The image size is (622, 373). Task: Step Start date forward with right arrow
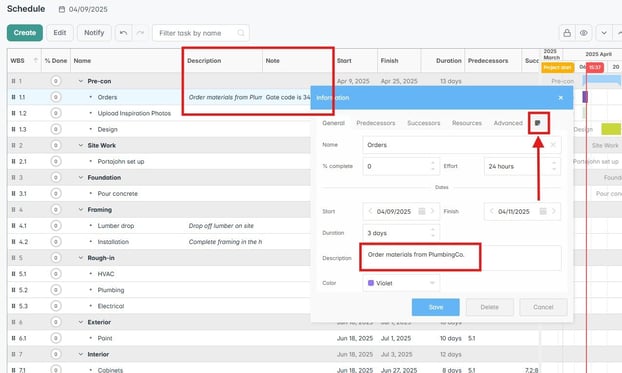[432, 211]
